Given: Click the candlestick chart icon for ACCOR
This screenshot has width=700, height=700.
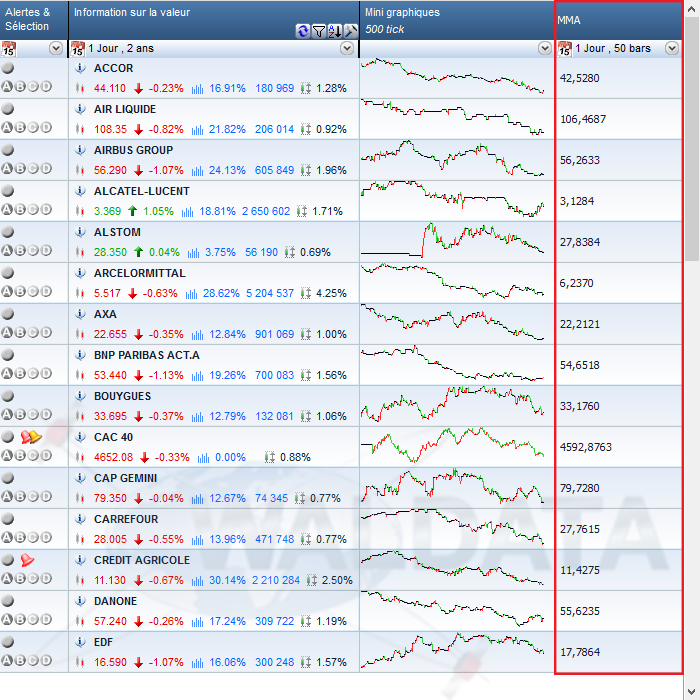Looking at the screenshot, I should (x=80, y=88).
